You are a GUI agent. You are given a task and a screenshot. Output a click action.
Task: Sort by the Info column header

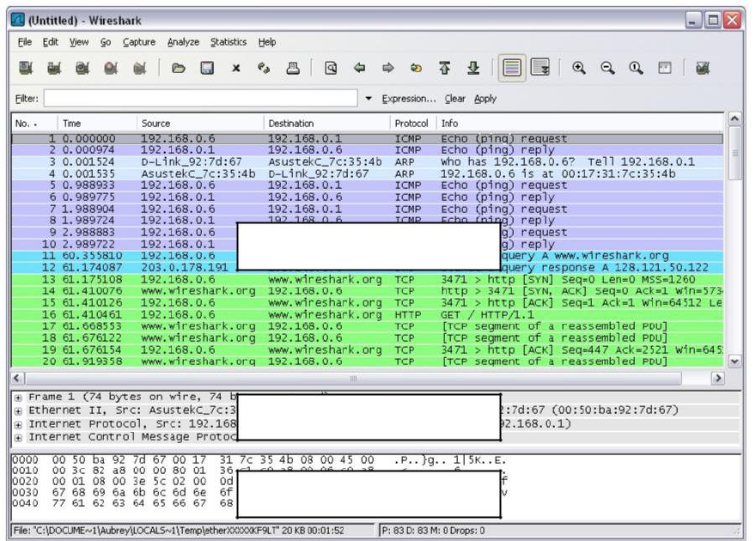pyautogui.click(x=580, y=124)
